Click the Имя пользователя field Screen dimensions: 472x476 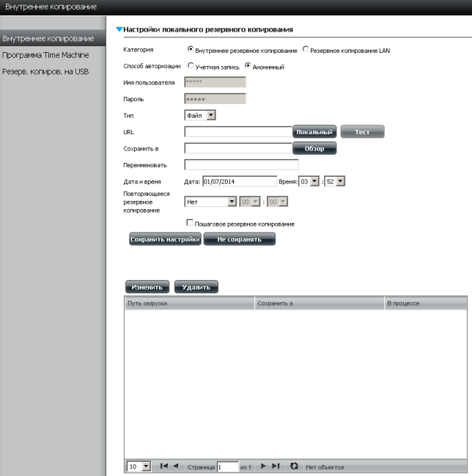click(x=215, y=82)
